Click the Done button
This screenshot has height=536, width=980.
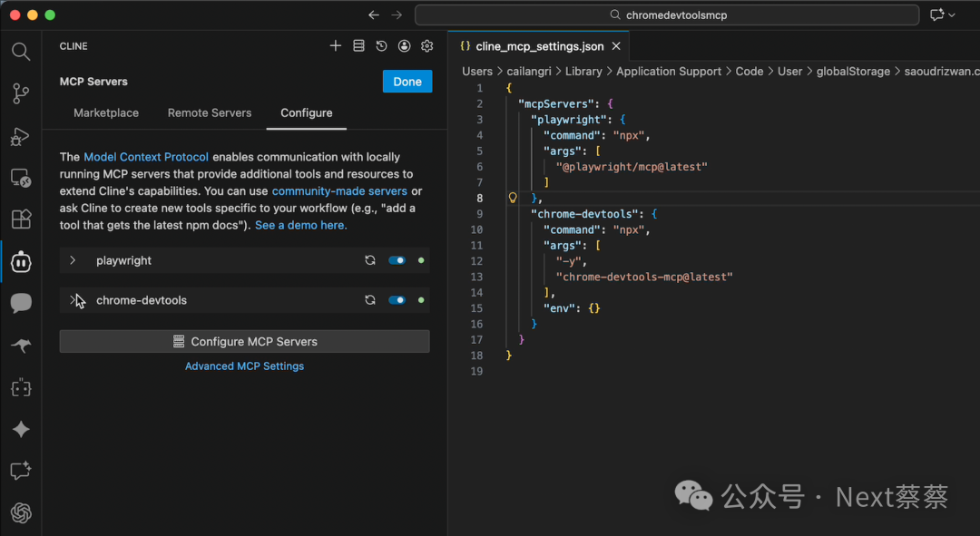(407, 82)
